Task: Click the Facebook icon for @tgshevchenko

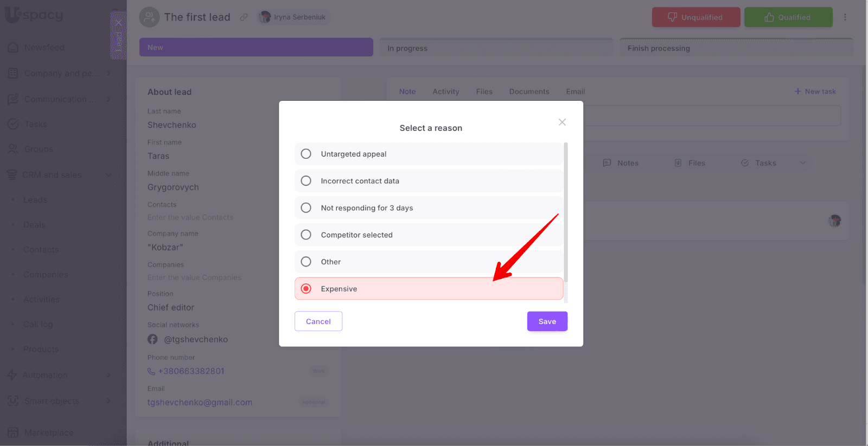Action: pos(152,339)
